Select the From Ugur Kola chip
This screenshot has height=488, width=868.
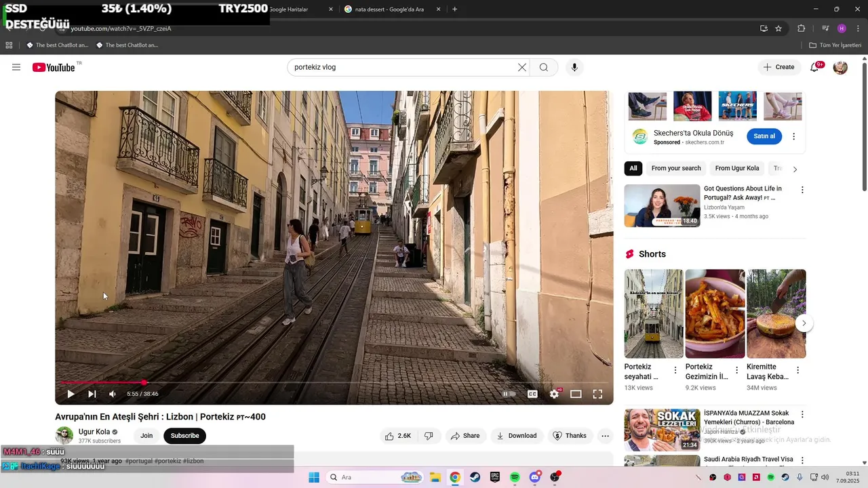click(x=737, y=168)
